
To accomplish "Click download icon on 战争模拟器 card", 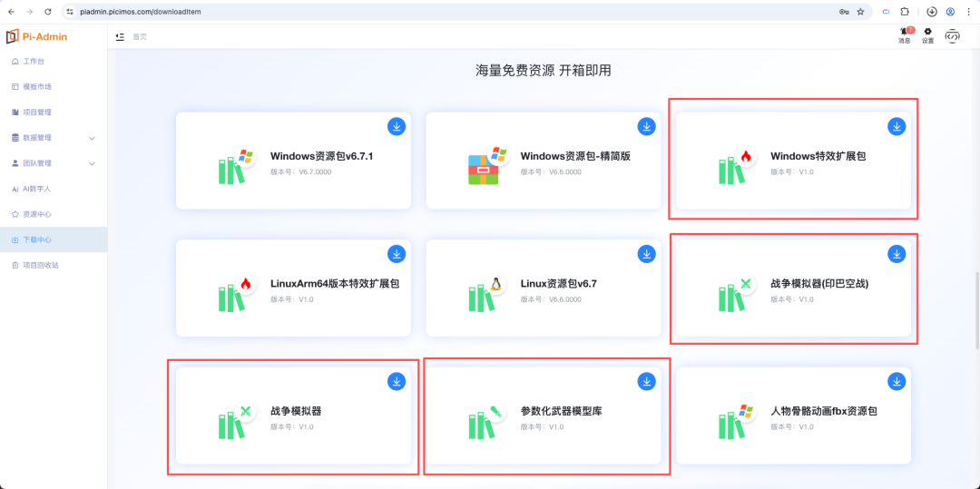I will coord(397,381).
